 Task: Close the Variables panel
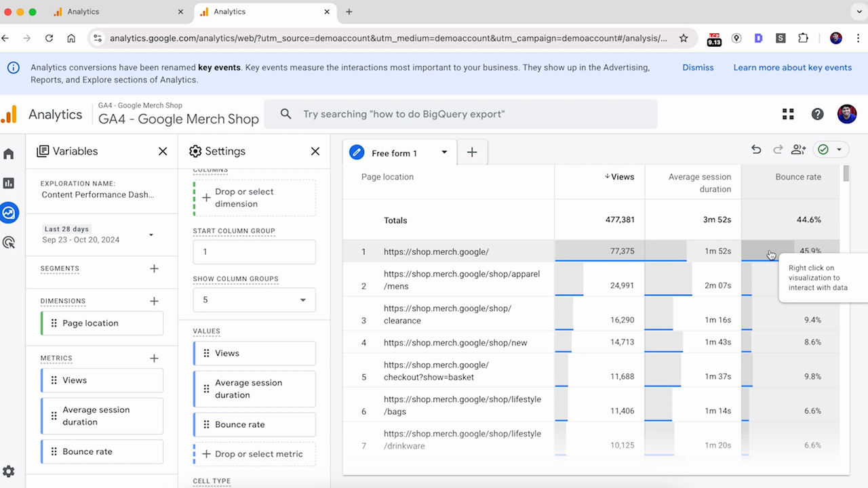click(x=163, y=151)
